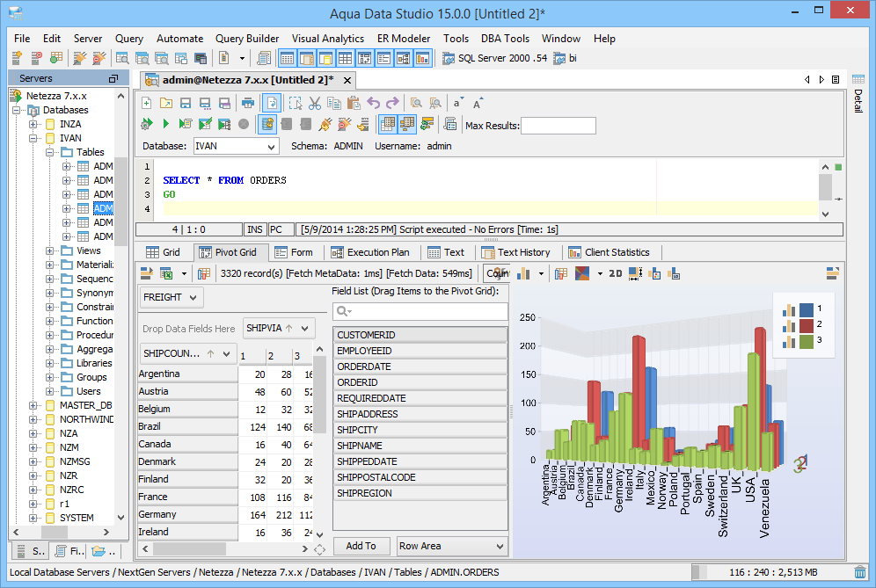Select the ORDERDATE field in Field List
This screenshot has width=876, height=588.
coord(420,367)
